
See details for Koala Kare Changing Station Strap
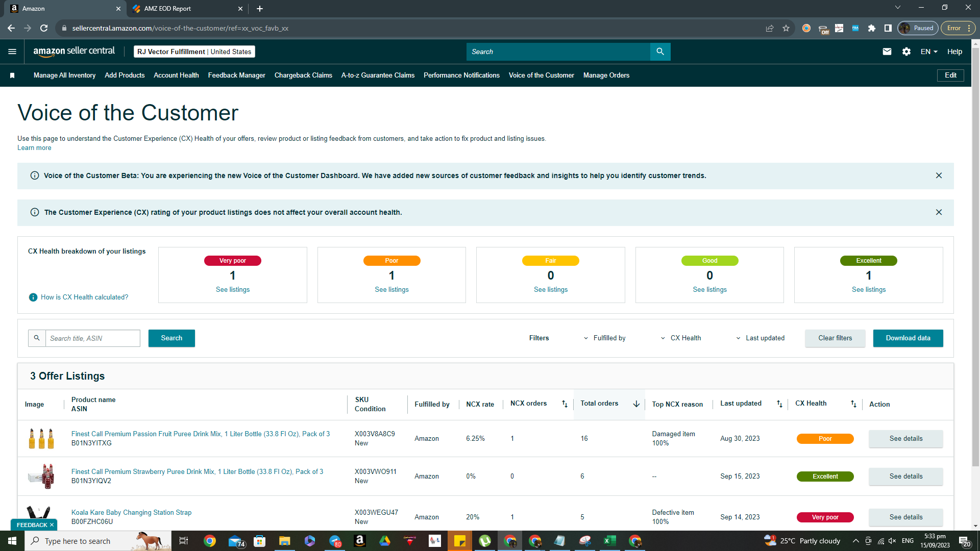(906, 517)
